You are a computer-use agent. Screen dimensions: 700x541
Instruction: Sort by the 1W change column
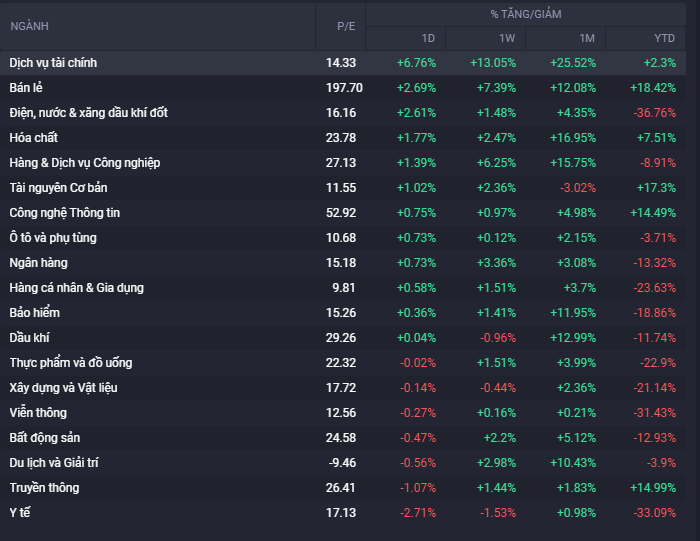[x=507, y=38]
